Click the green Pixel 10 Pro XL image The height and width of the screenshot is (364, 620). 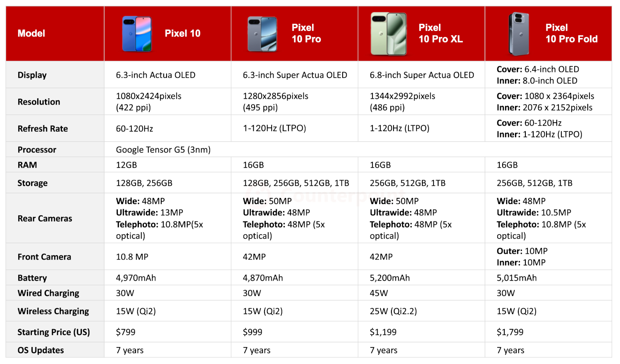[389, 34]
